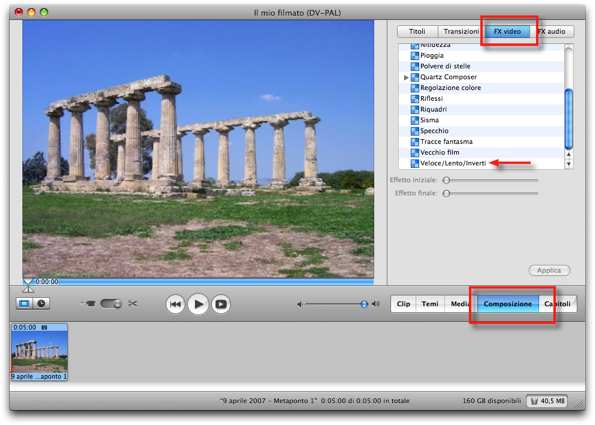Open the Temi panel
595x425 pixels.
point(430,304)
